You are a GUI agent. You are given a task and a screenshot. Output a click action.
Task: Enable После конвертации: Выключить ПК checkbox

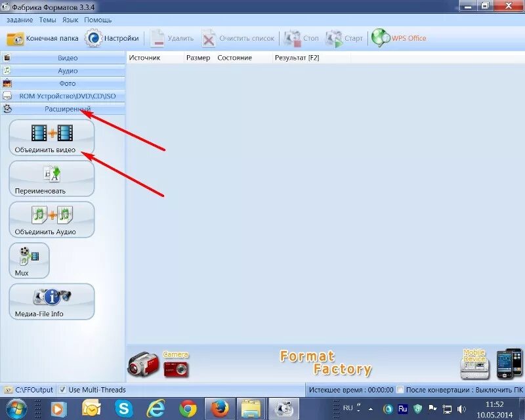[400, 390]
